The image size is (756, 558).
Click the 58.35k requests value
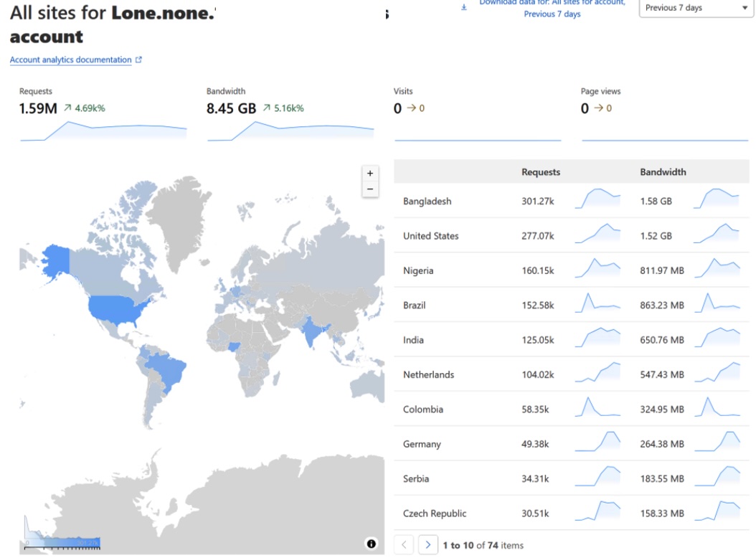tap(535, 410)
